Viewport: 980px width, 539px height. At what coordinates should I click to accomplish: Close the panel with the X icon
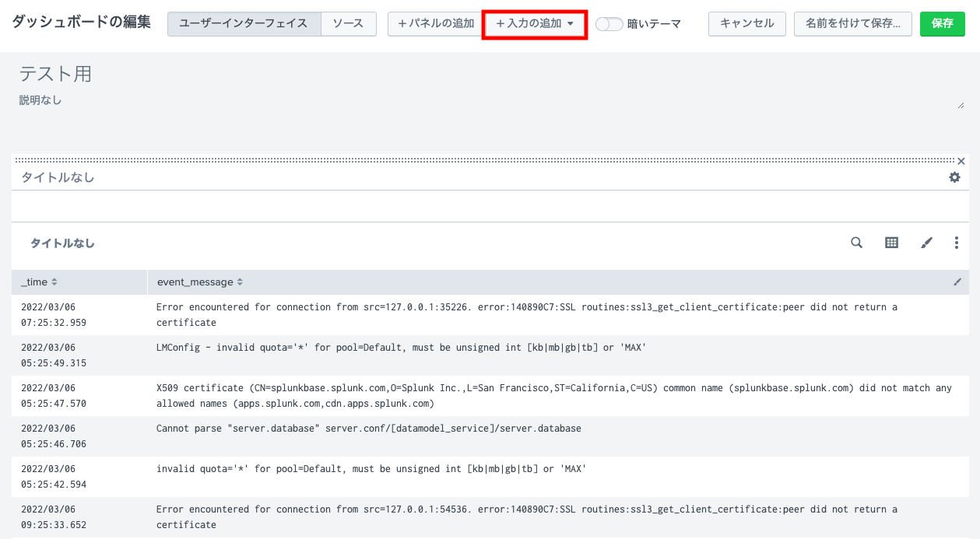pyautogui.click(x=961, y=161)
